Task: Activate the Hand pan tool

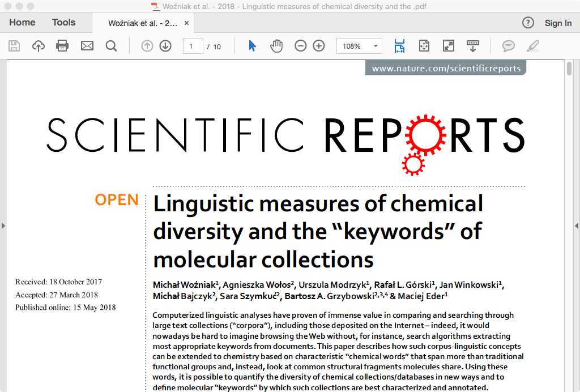Action: point(276,46)
